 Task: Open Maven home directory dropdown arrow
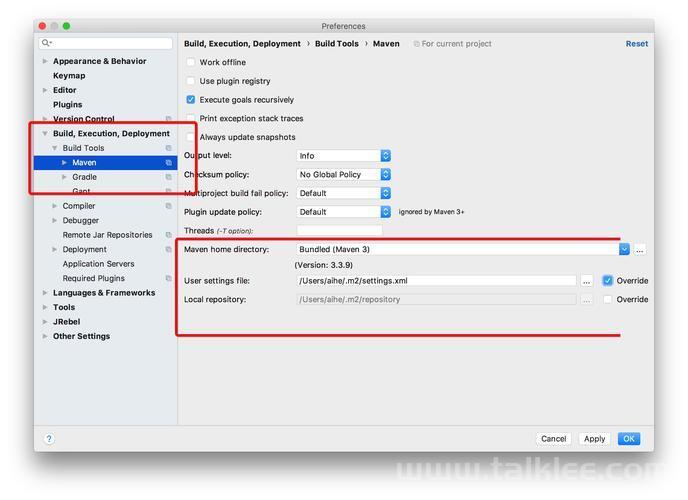tap(624, 250)
